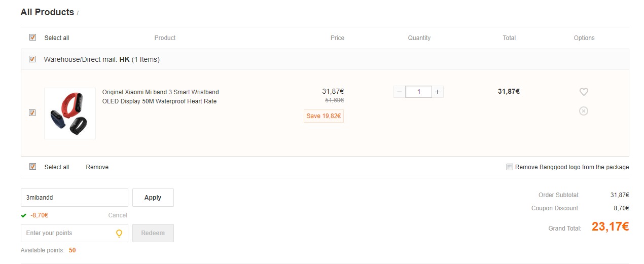Click the available points value 50
The width and height of the screenshot is (644, 264).
(73, 250)
